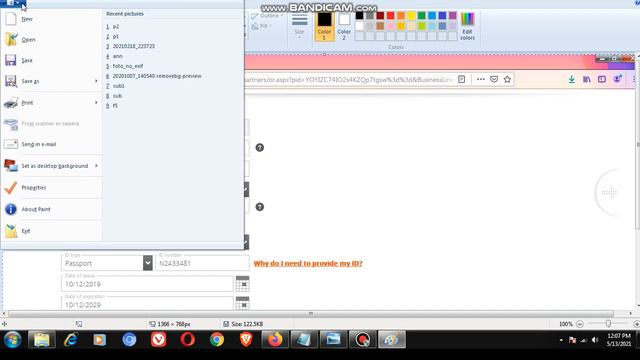Select Open from the file menu
The width and height of the screenshot is (640, 360).
coord(51,40)
